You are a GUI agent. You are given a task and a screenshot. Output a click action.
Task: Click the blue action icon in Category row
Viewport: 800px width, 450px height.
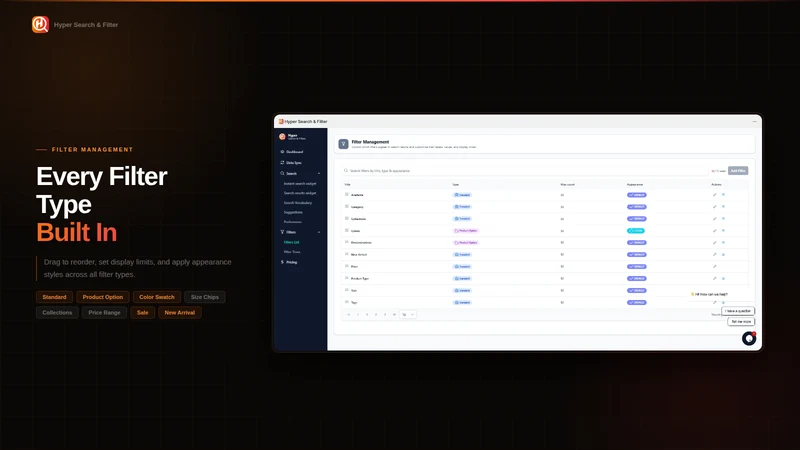pyautogui.click(x=723, y=207)
